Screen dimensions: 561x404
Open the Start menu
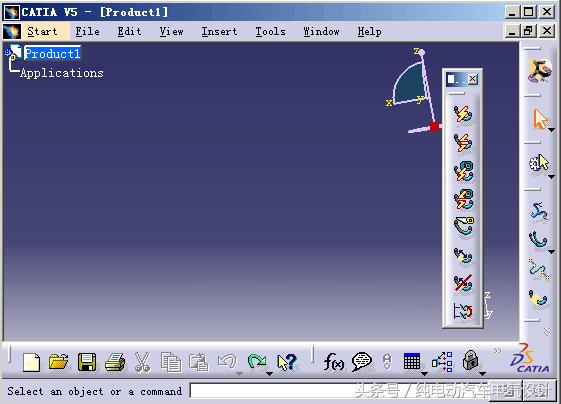[42, 31]
